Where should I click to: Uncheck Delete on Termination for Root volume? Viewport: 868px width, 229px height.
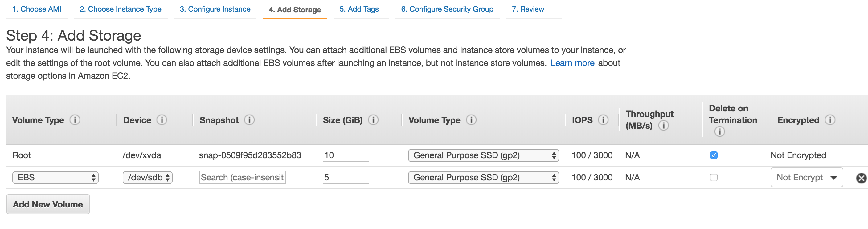coord(713,155)
